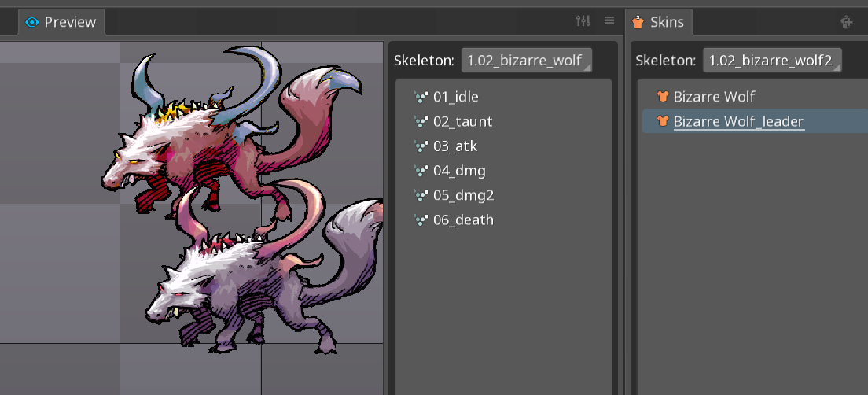Select the 04_dmg animation

pyautogui.click(x=459, y=171)
